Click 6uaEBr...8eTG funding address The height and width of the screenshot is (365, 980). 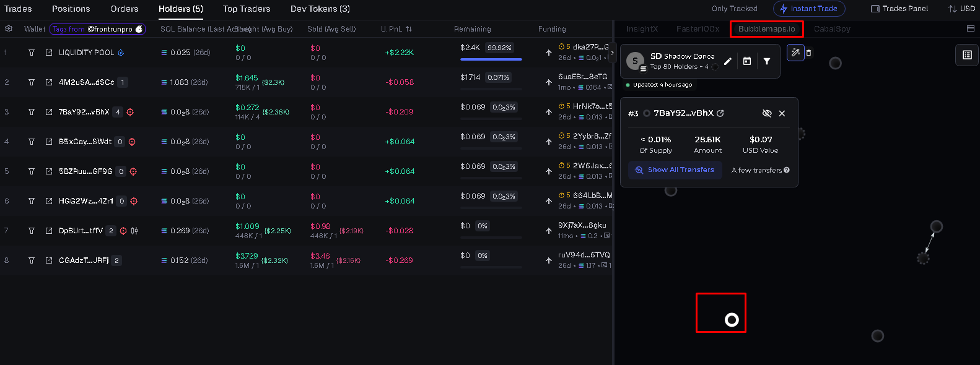pos(583,77)
